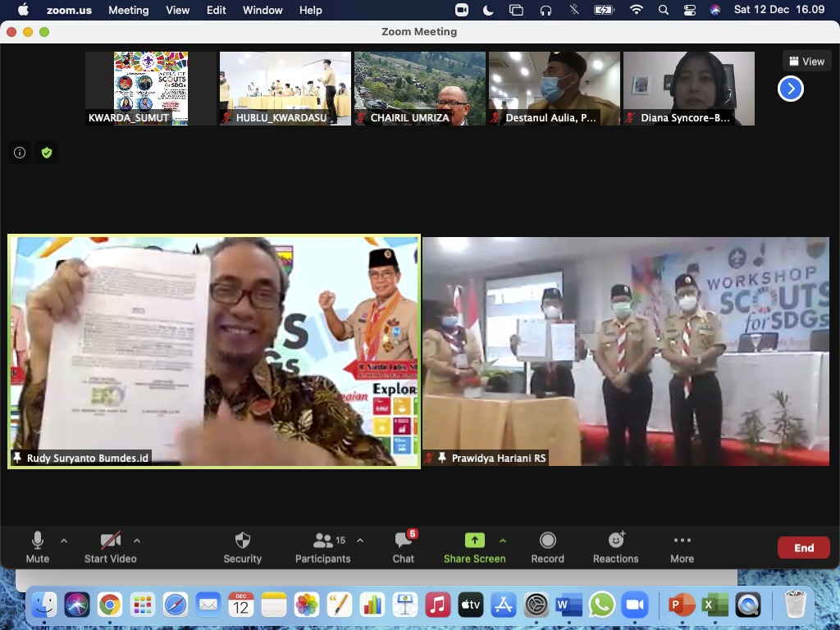Click the More ellipsis icon

point(682,541)
